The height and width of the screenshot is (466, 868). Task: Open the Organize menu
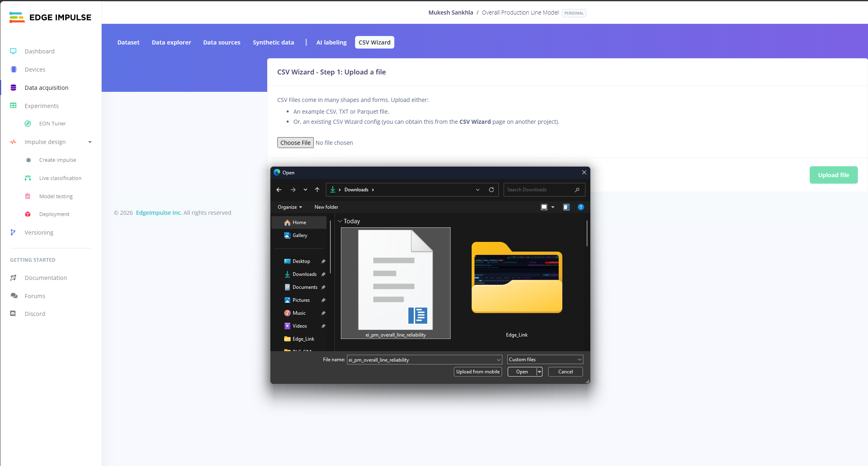tap(290, 207)
